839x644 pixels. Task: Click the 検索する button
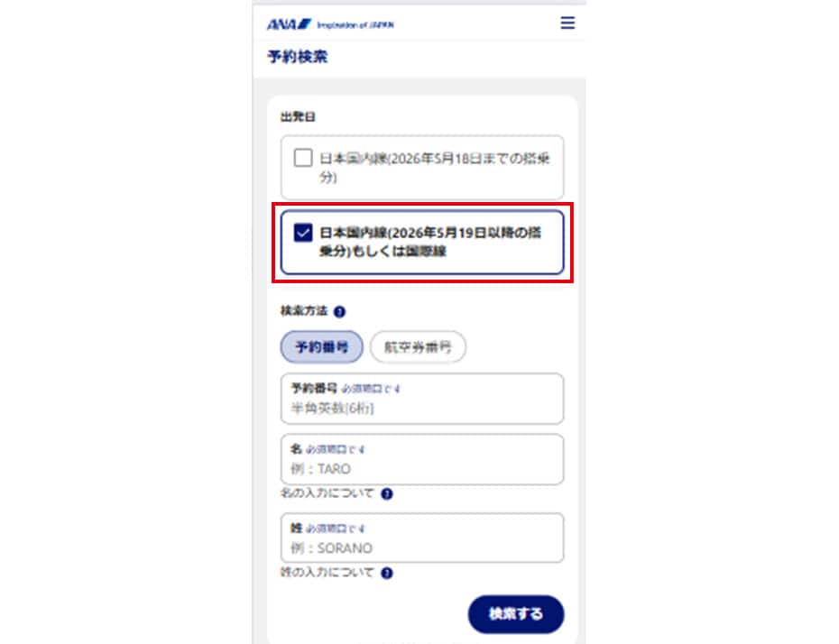pyautogui.click(x=516, y=614)
